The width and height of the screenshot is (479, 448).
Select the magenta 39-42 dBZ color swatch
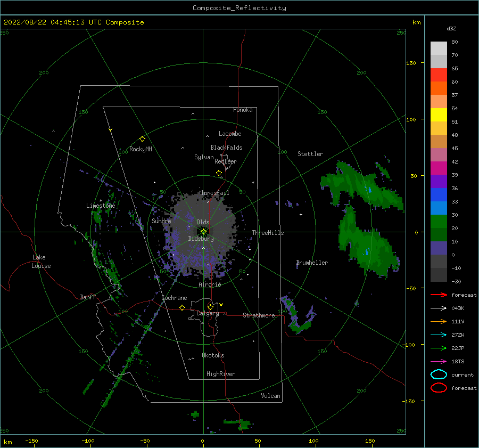[x=439, y=168]
